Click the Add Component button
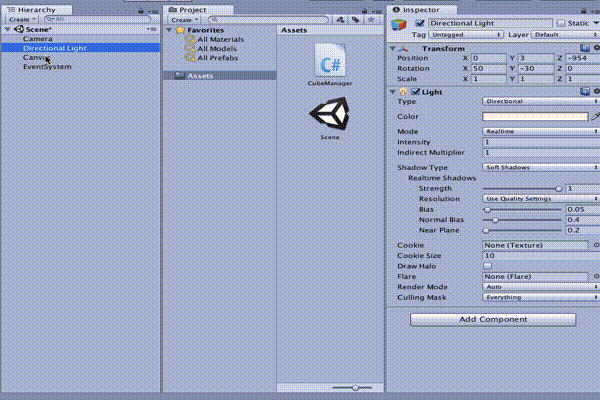Screen dimensions: 600x400 tap(493, 319)
